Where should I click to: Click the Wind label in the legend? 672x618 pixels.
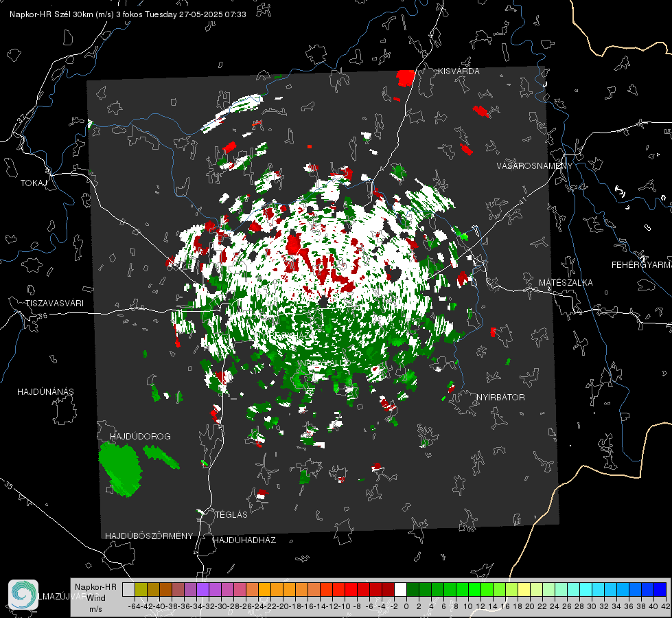tap(95, 598)
